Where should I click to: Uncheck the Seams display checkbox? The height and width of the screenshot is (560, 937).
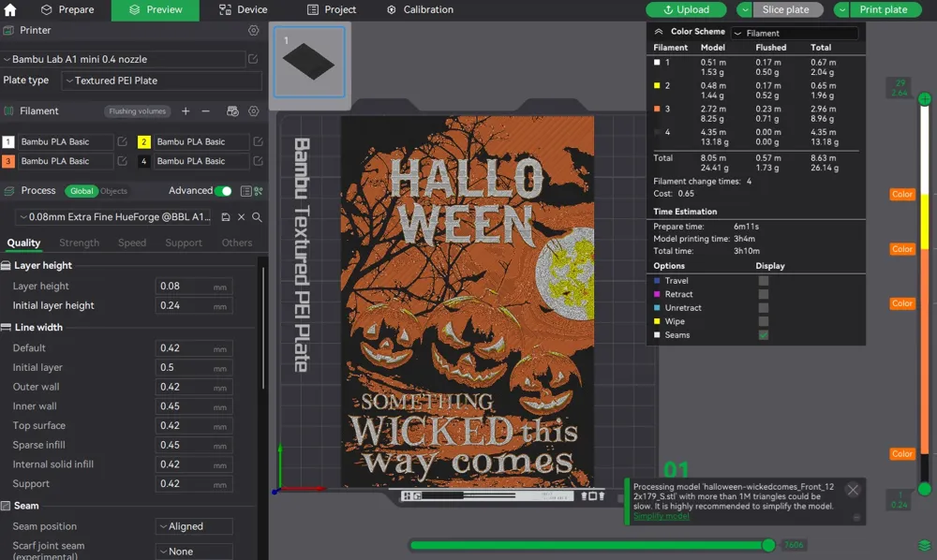pyautogui.click(x=763, y=335)
